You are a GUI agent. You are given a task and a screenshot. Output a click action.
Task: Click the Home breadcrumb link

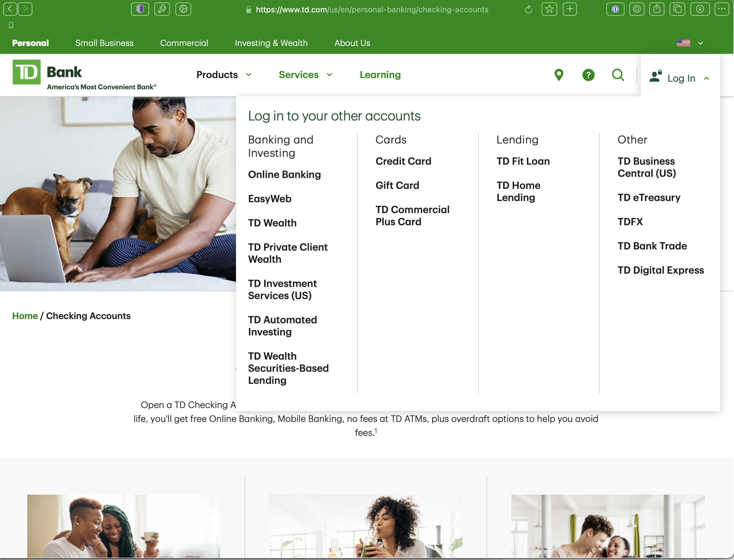[x=25, y=316]
